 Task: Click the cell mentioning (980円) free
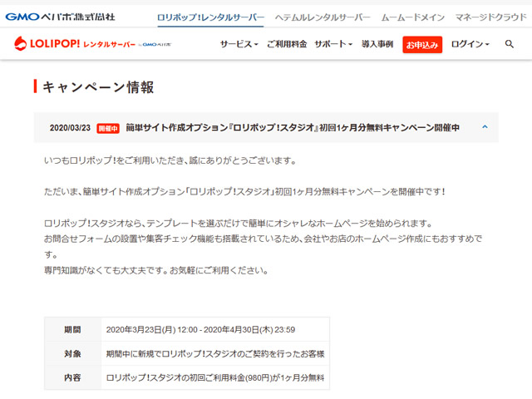click(x=215, y=377)
